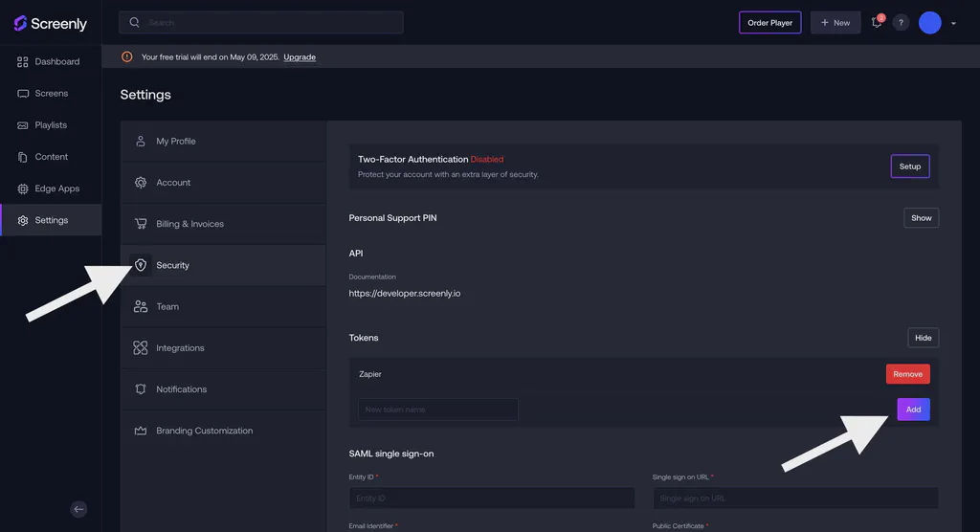Click the trial warning alert icon

tap(127, 56)
